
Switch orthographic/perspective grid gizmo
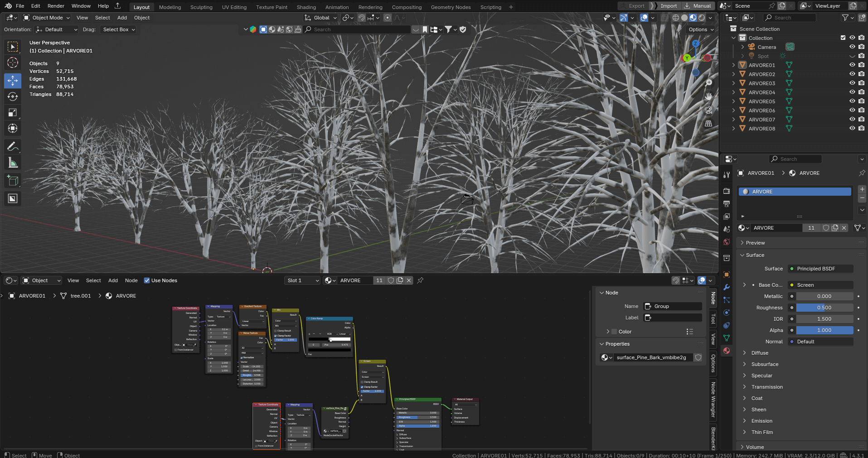[708, 124]
